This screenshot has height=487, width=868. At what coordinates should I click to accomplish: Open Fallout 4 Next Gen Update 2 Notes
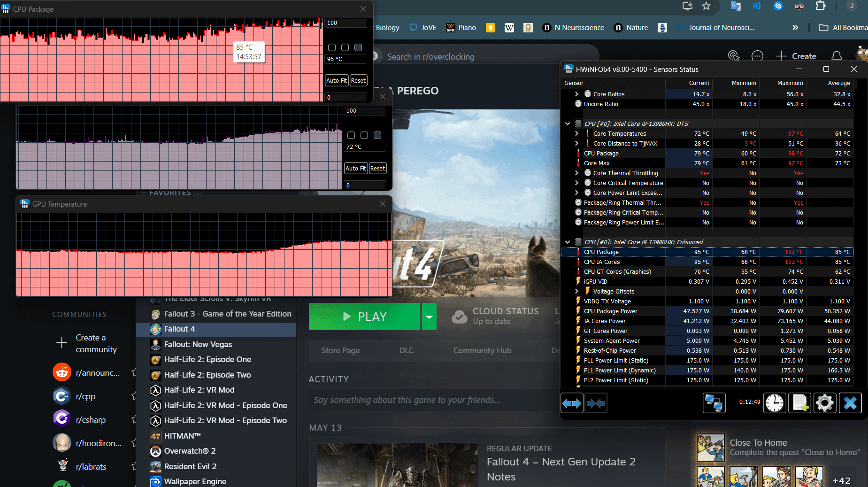click(561, 469)
